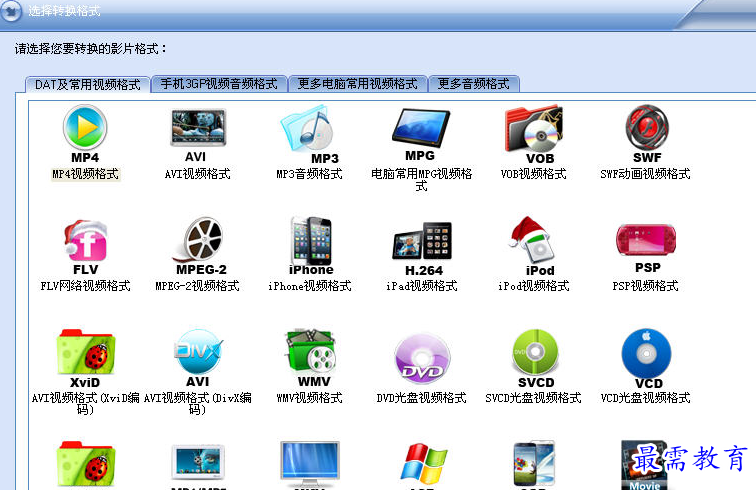756x490 pixels.
Task: Click the VCD光盘视频格式 label
Action: pos(645,398)
